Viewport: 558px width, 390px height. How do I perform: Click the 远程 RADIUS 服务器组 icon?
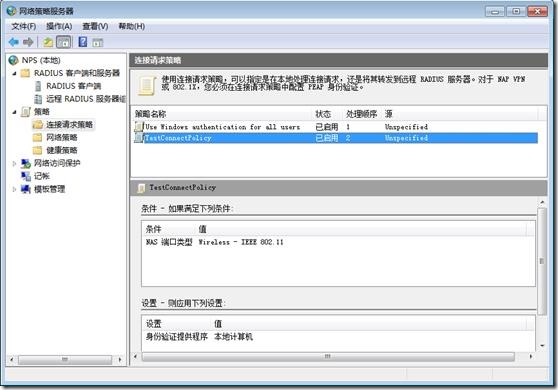coord(38,99)
